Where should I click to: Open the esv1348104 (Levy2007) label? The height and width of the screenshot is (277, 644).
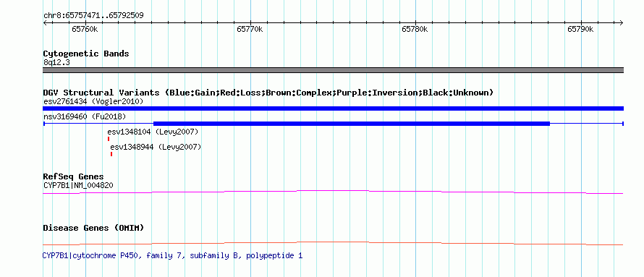click(x=153, y=132)
